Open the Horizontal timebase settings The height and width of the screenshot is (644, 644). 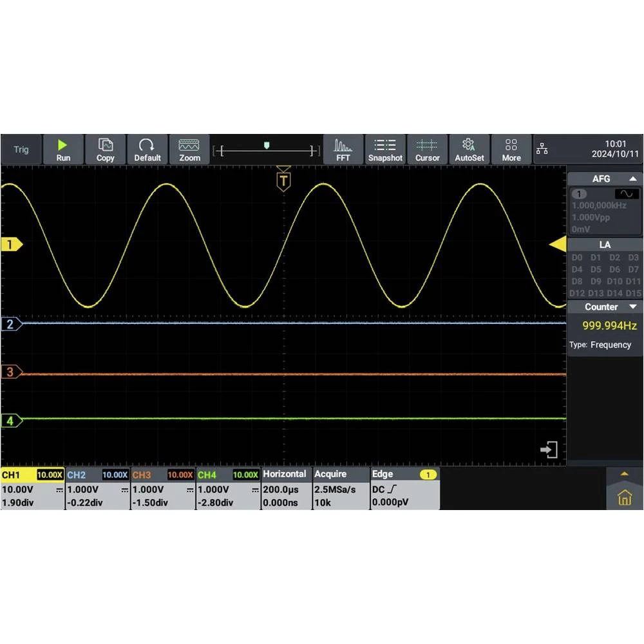coord(285,489)
